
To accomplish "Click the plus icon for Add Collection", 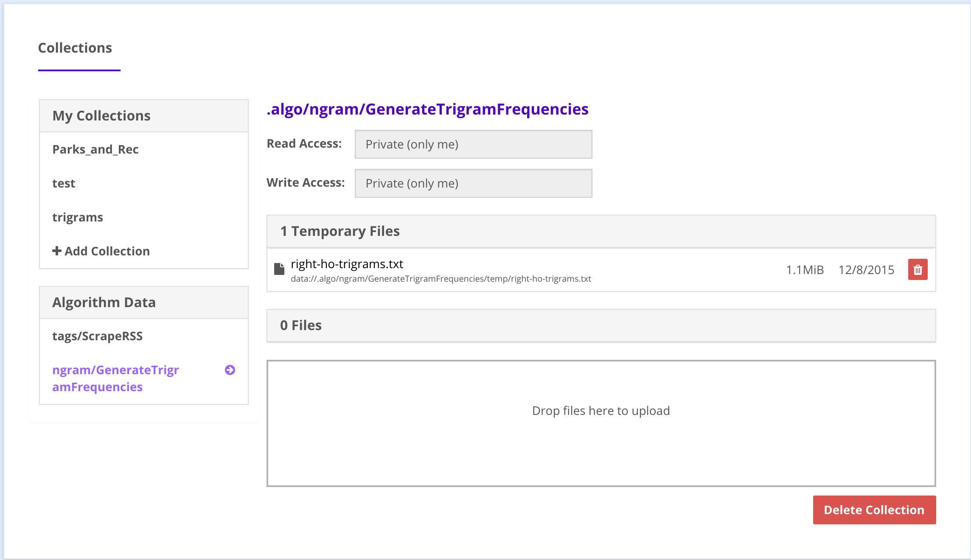I will pyautogui.click(x=56, y=251).
